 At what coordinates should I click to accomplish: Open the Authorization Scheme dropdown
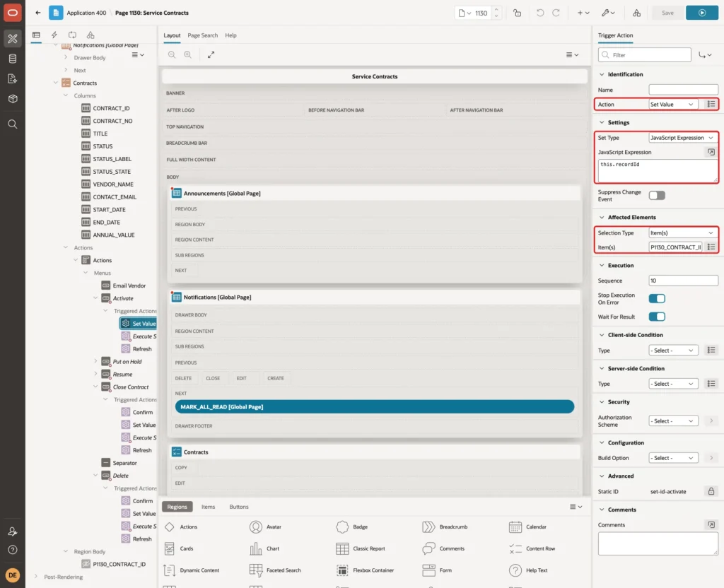(673, 421)
